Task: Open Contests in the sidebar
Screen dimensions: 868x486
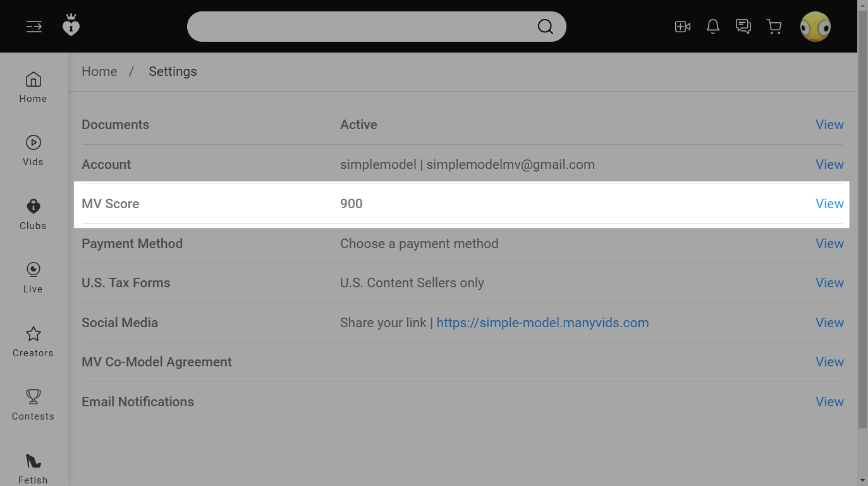Action: coord(33,404)
